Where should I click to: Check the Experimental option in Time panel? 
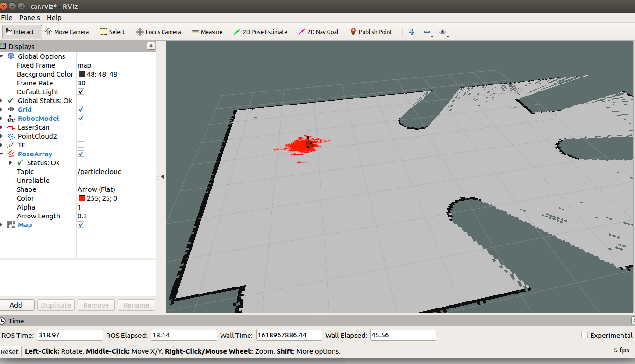tap(584, 335)
